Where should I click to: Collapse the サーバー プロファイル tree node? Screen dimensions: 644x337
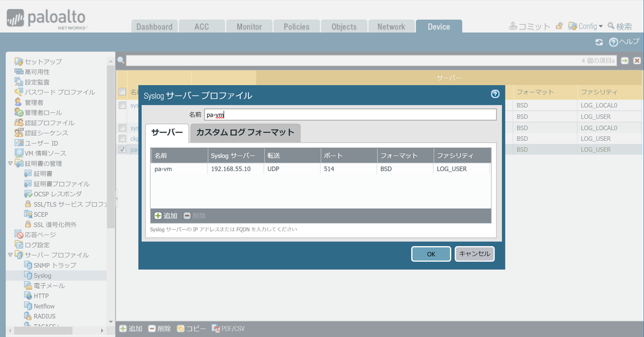tap(10, 255)
